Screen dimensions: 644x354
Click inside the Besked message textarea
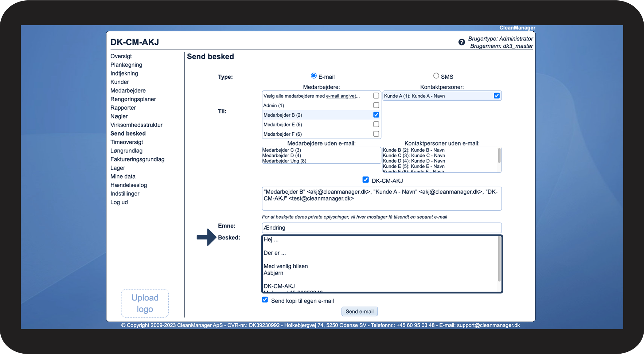[379, 264]
